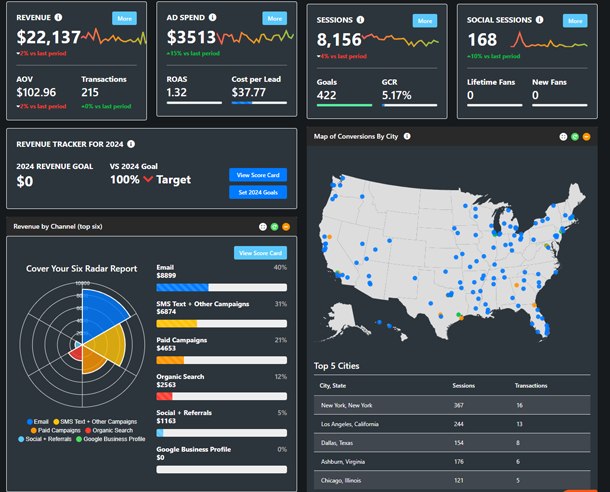Click the white move icon on map panel

563,136
